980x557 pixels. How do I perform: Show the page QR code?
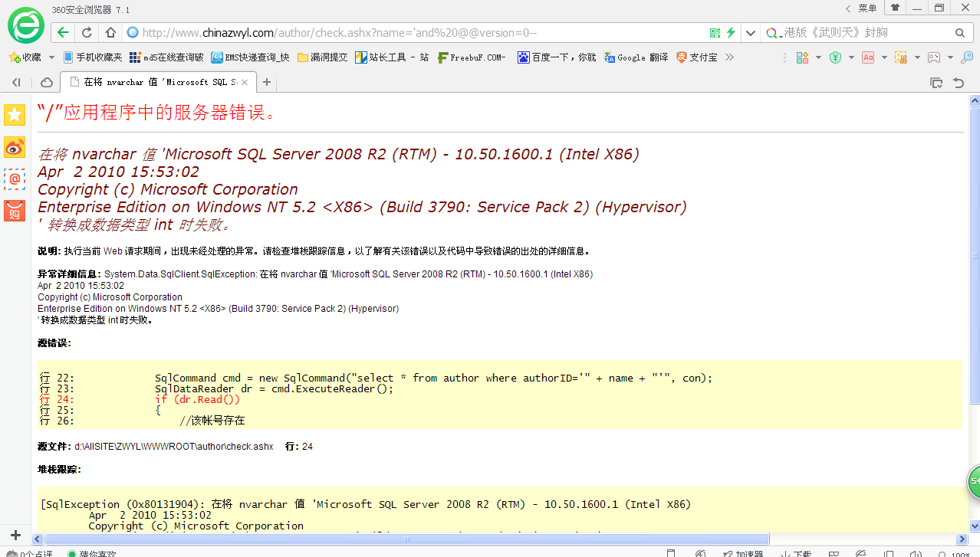coord(715,33)
